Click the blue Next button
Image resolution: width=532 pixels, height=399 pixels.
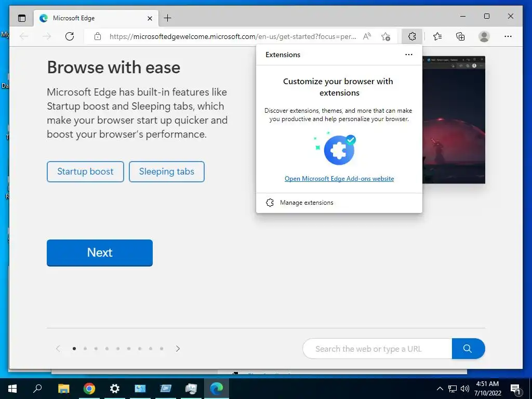pyautogui.click(x=100, y=253)
